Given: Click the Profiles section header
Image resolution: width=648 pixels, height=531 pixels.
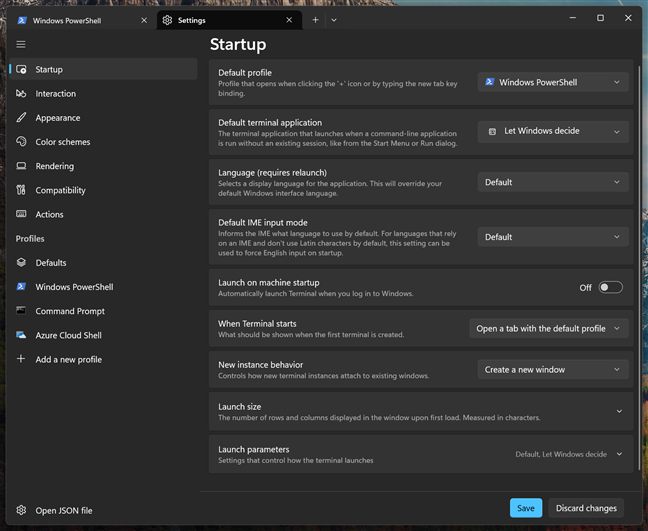Looking at the screenshot, I should tap(30, 238).
